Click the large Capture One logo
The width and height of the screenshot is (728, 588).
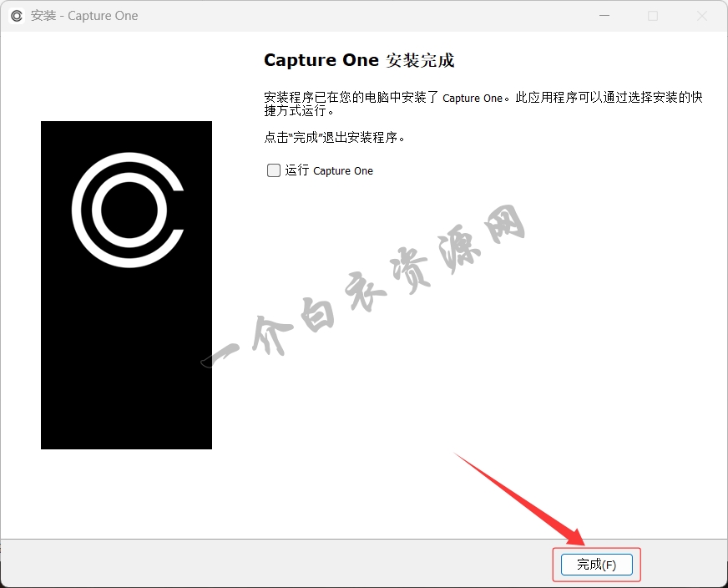click(127, 210)
